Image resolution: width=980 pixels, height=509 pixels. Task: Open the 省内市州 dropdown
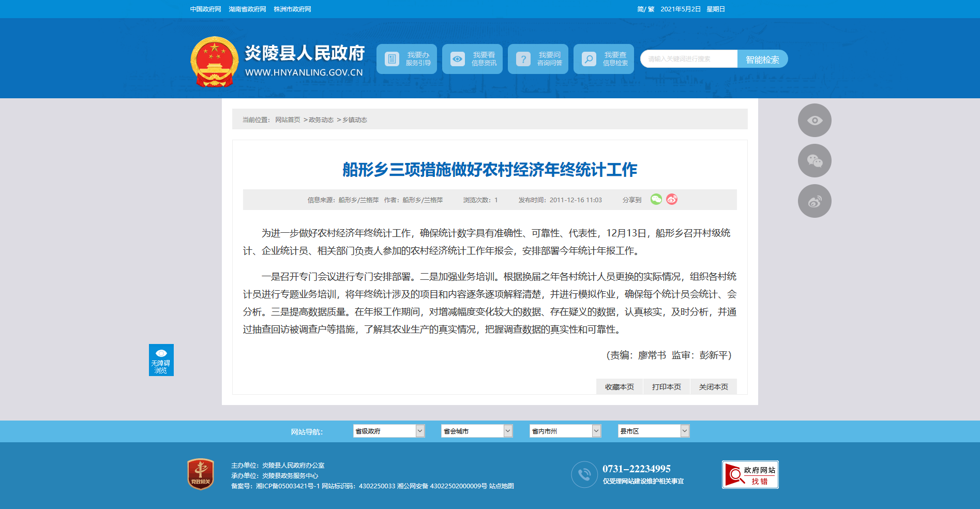tap(565, 431)
